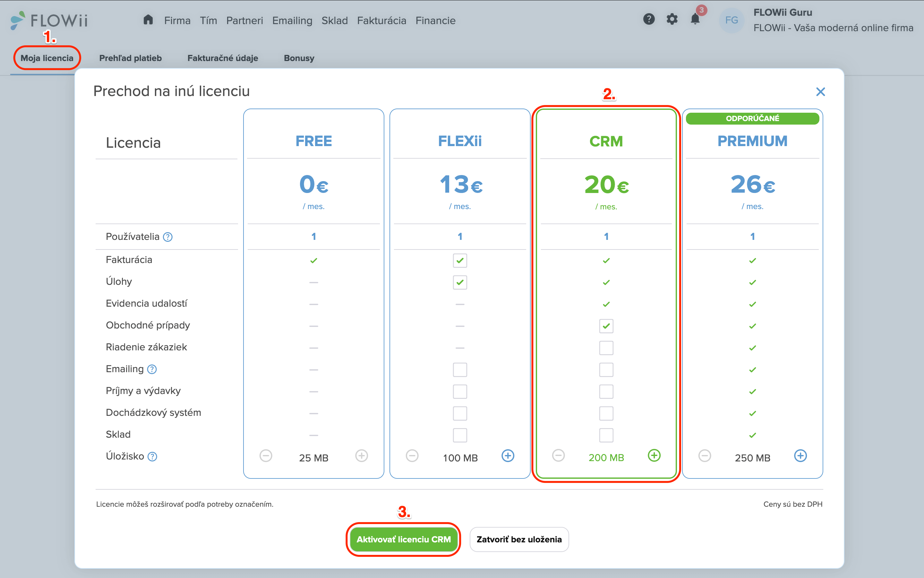Increase storage in FLEXii plan

(508, 456)
